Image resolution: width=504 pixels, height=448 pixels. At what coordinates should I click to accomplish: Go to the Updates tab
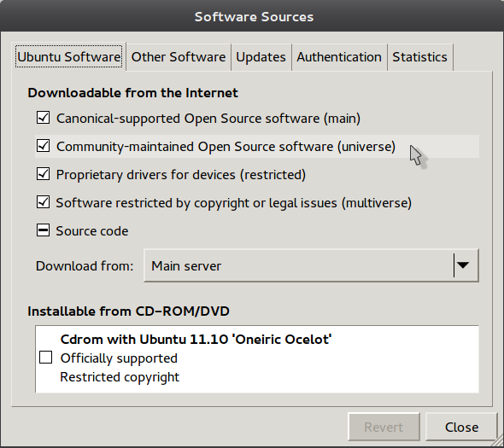pyautogui.click(x=261, y=57)
